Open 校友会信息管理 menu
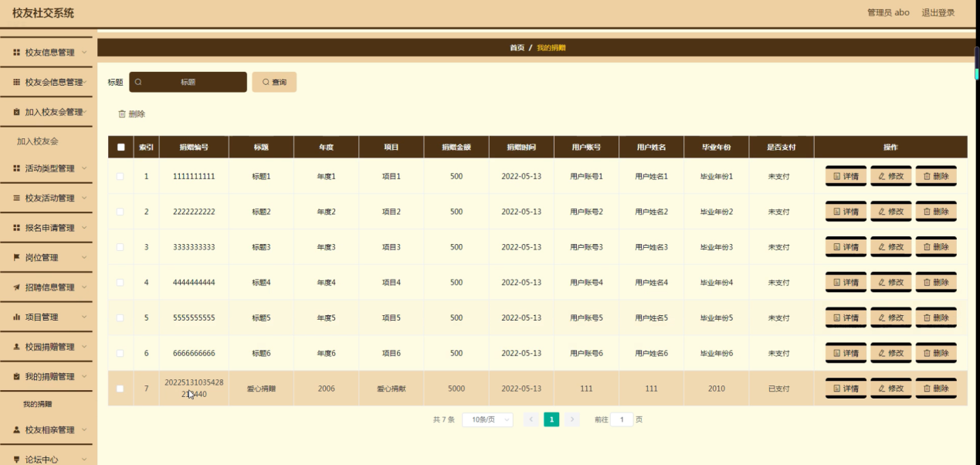 [x=46, y=82]
